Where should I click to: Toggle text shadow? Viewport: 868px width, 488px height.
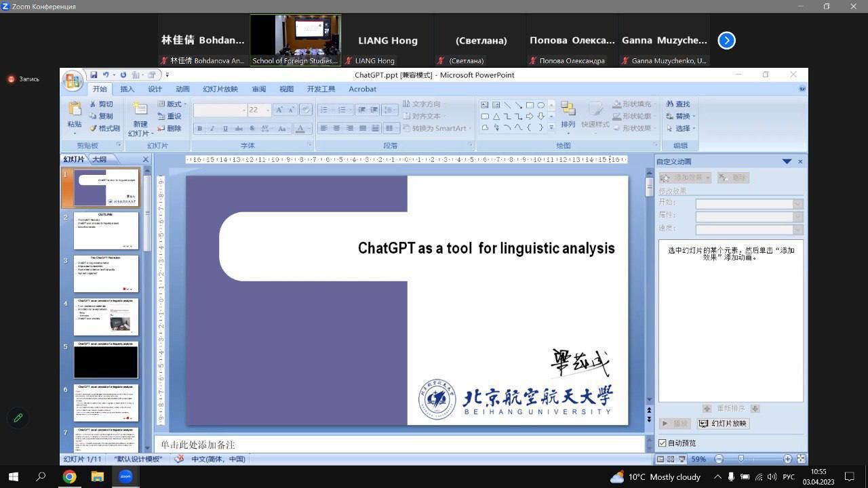point(252,128)
